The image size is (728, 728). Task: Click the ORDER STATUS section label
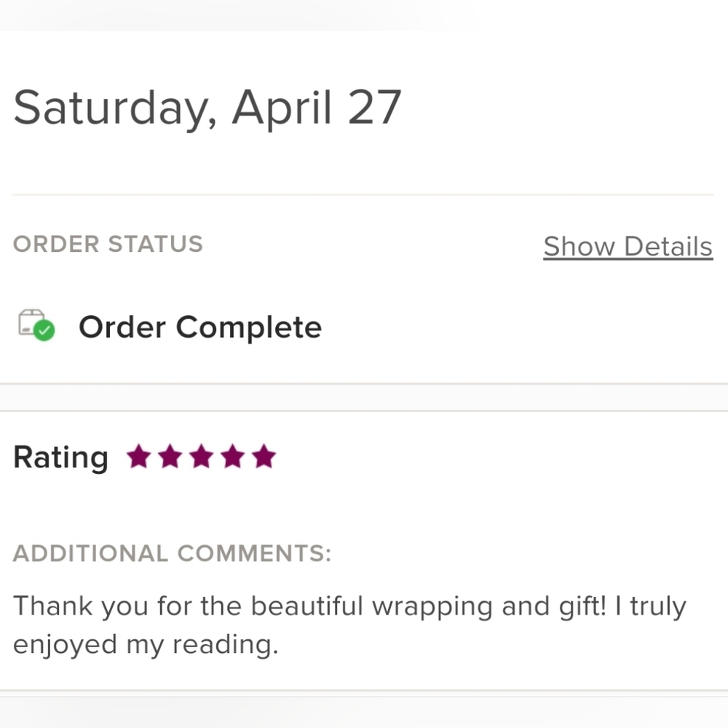(108, 244)
